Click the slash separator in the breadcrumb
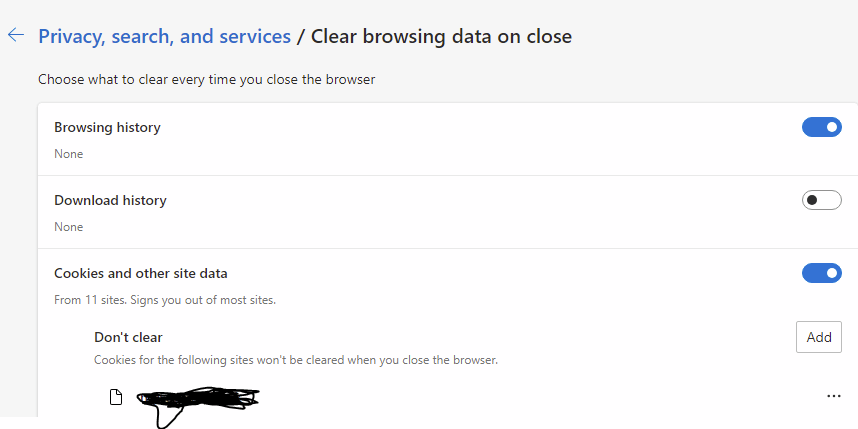Screen dimensions: 858x429 coord(300,37)
